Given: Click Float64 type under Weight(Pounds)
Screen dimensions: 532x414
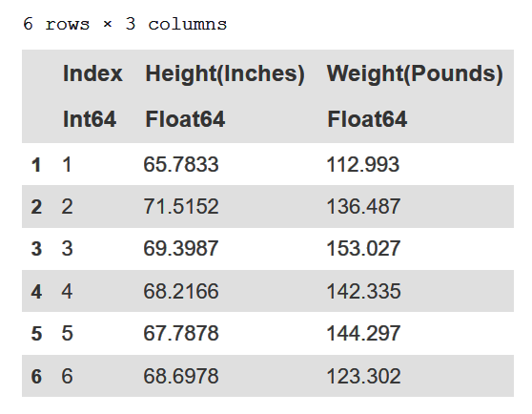Looking at the screenshot, I should click(x=367, y=119).
